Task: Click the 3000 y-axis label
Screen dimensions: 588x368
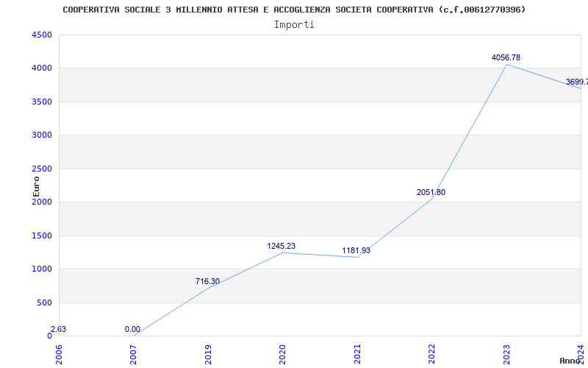Action: [42, 135]
